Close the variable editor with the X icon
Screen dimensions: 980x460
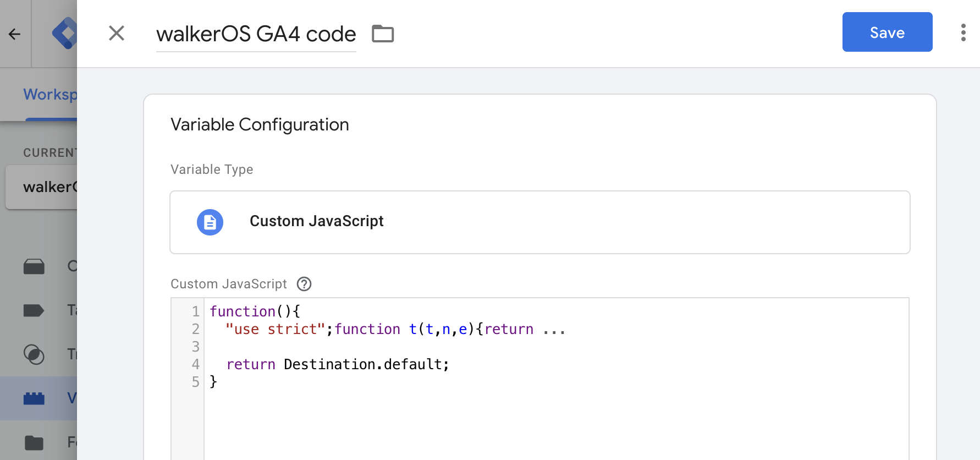[117, 33]
